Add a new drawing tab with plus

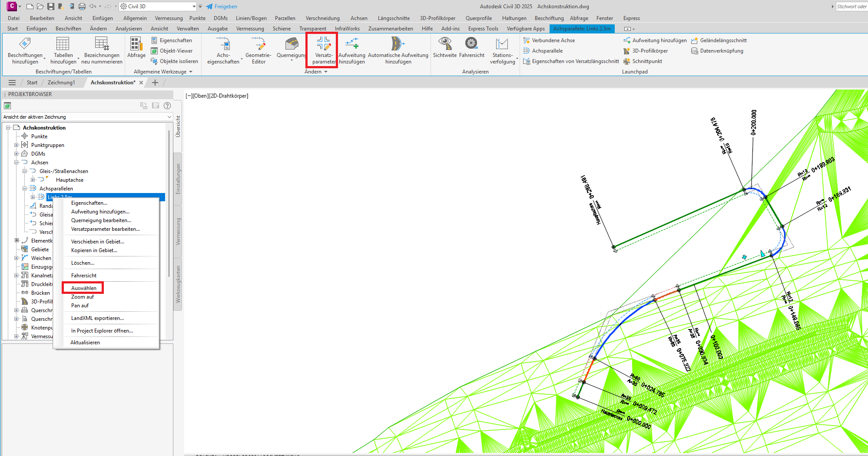155,83
